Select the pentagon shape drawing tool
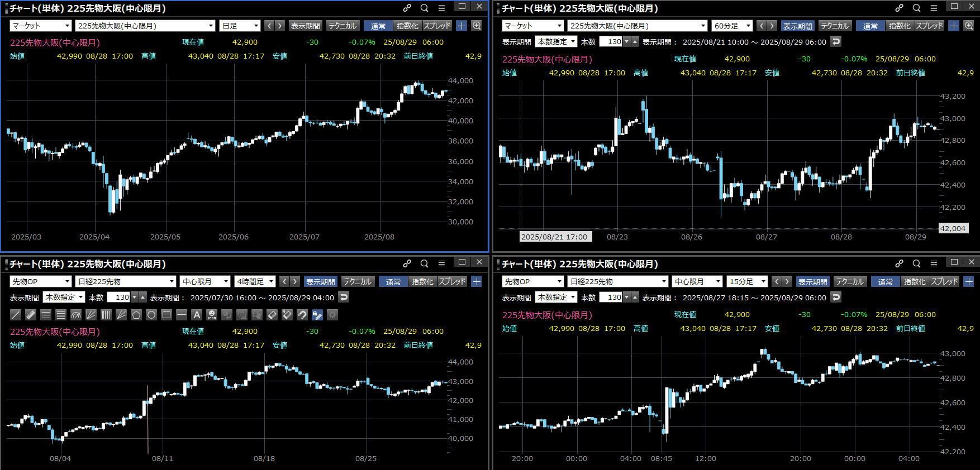Screen dimensions: 980x470 136,315
